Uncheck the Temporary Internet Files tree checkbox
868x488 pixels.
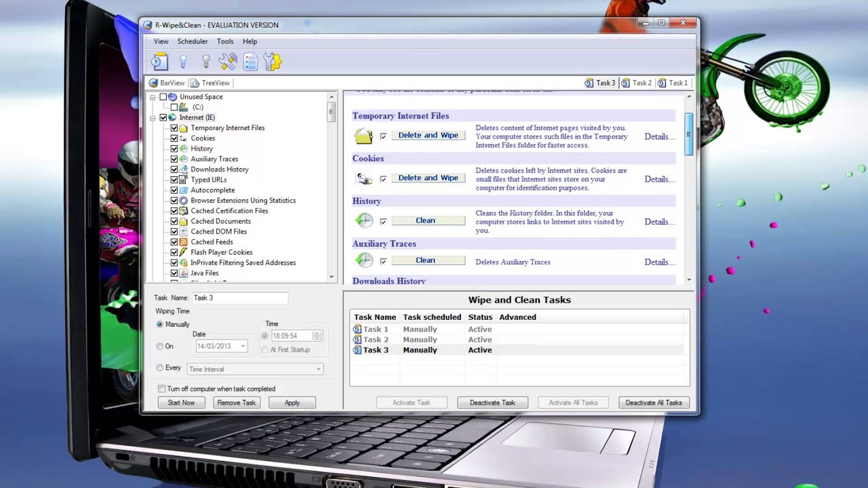point(174,128)
